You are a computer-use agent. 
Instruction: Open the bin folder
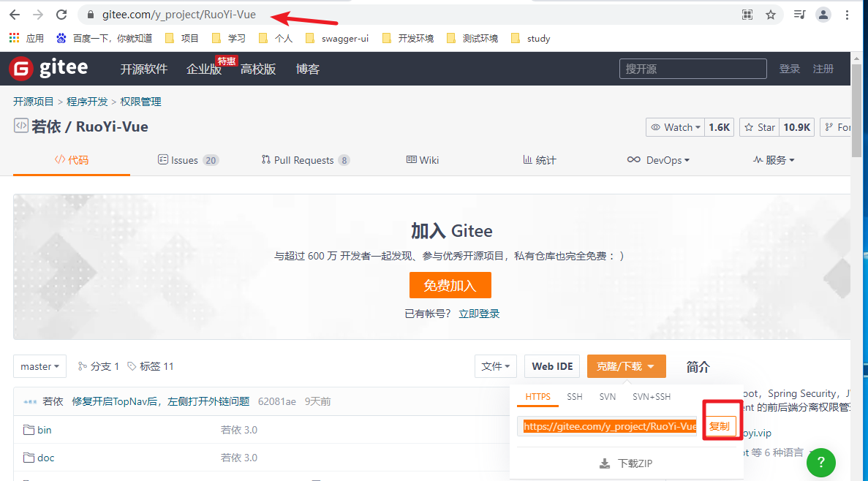[x=45, y=430]
